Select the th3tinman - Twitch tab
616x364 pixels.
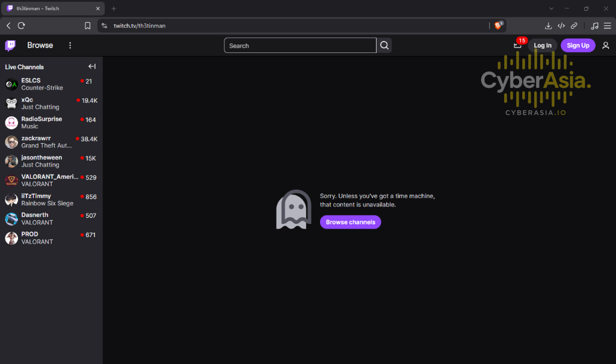[52, 8]
